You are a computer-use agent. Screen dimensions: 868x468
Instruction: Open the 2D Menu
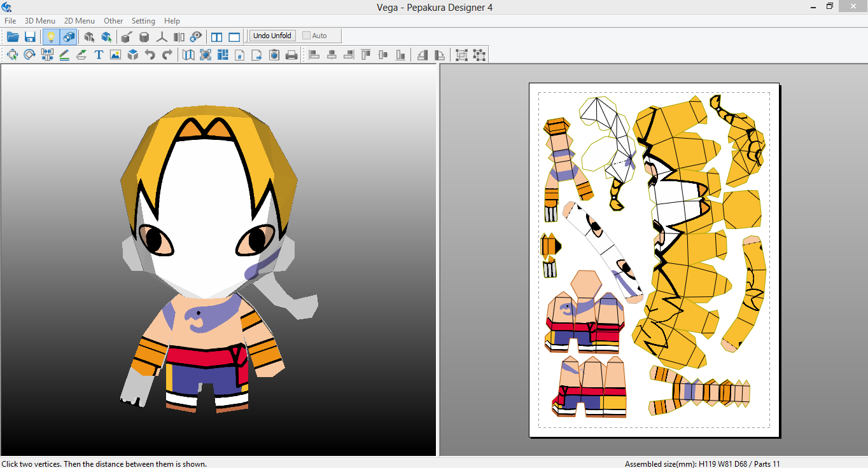80,21
